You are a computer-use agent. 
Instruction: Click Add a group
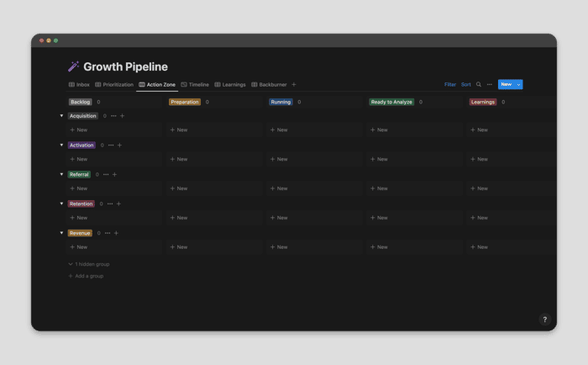click(x=86, y=276)
